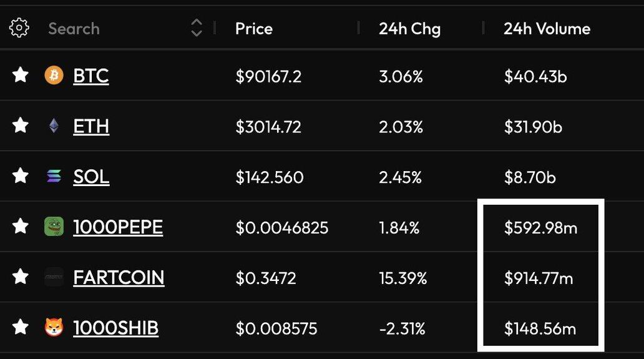The width and height of the screenshot is (644, 359).
Task: Click the Bitcoin coin logo icon
Action: (54, 76)
